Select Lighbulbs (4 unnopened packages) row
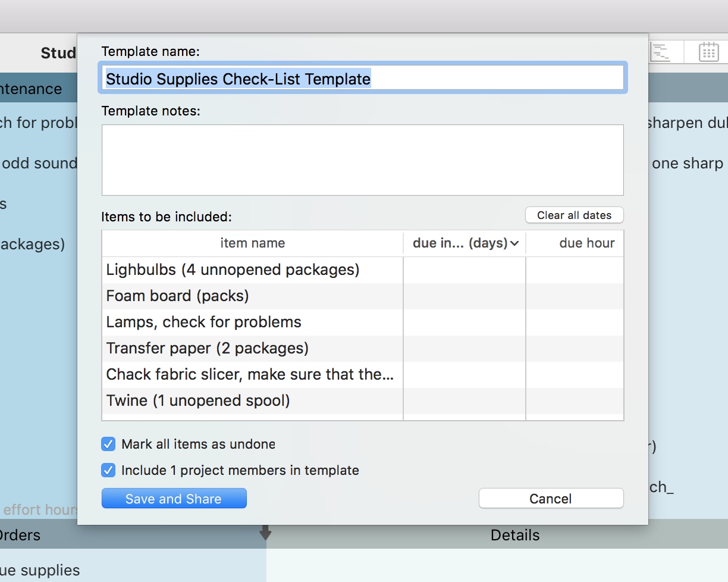Image resolution: width=728 pixels, height=582 pixels. (363, 270)
